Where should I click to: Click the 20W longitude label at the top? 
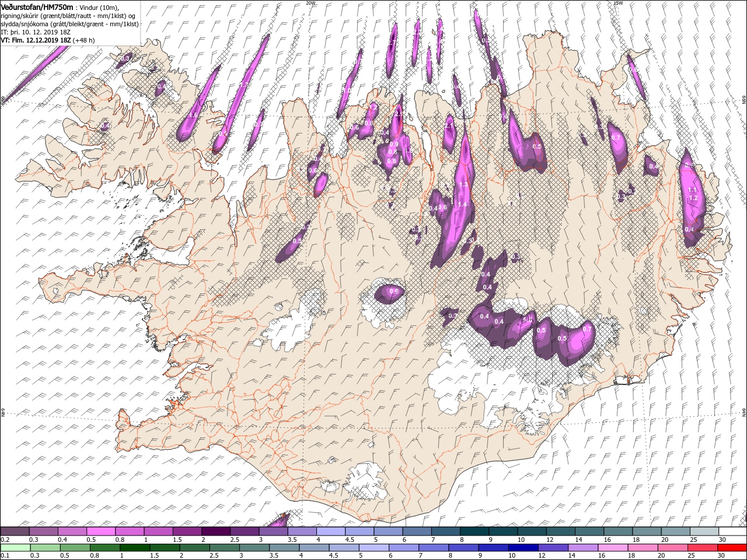pyautogui.click(x=310, y=3)
